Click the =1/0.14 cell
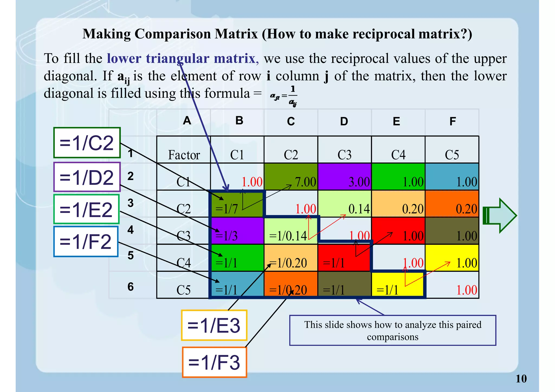The height and width of the screenshot is (392, 555). point(291,231)
